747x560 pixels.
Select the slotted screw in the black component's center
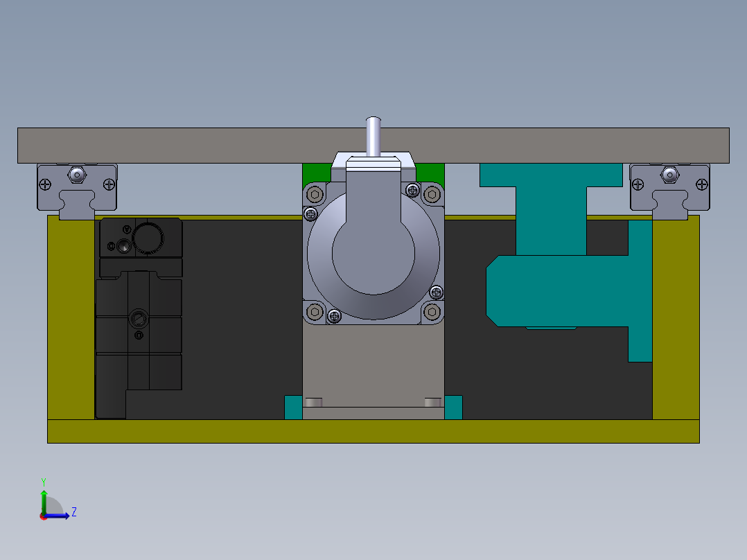[139, 318]
